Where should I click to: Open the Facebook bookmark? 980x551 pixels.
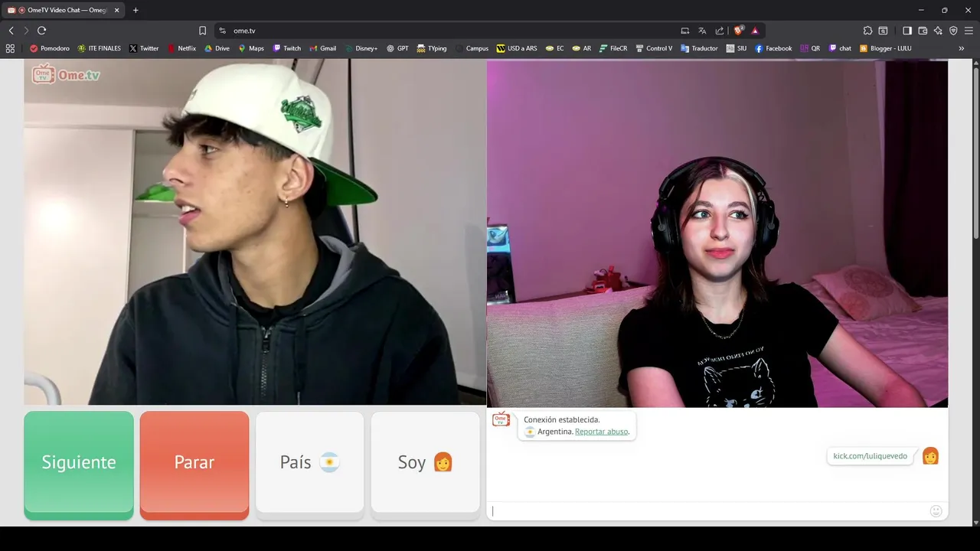[x=773, y=48]
